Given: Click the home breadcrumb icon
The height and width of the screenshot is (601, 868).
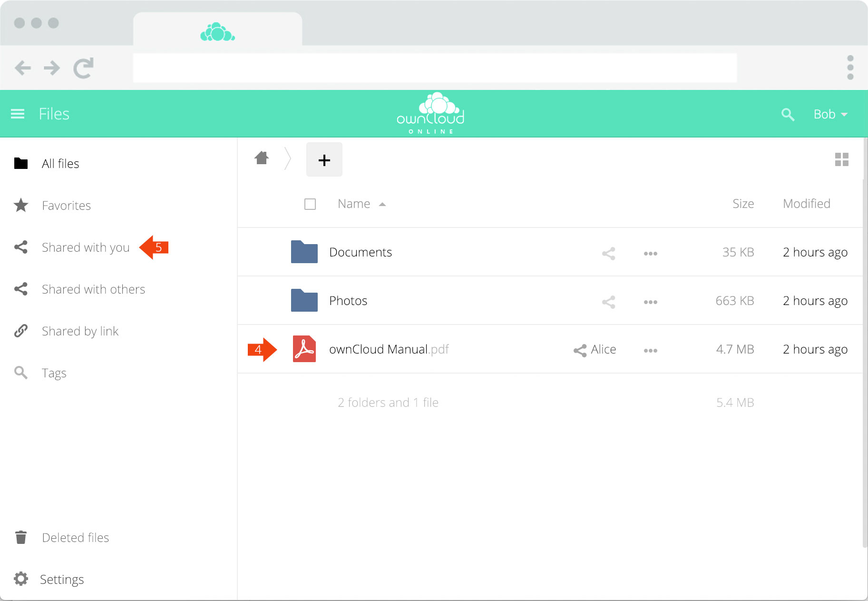Looking at the screenshot, I should click(262, 158).
